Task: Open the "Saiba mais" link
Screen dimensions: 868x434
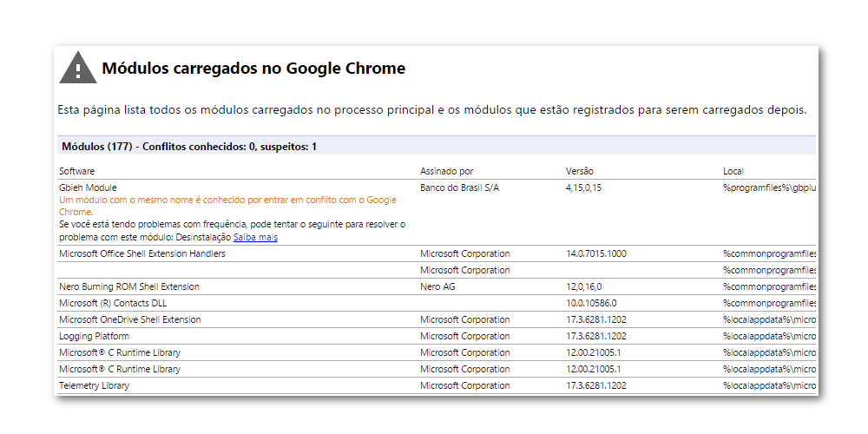Action: coord(255,237)
